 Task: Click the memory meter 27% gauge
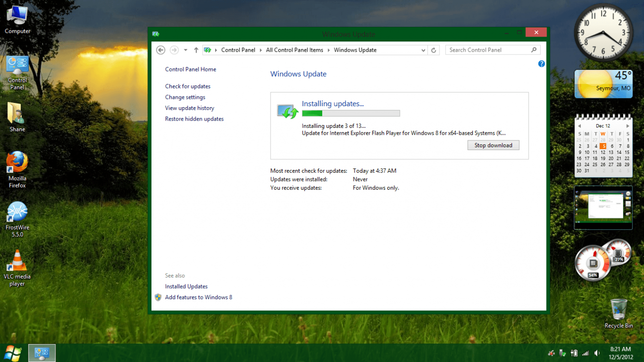coord(618,252)
